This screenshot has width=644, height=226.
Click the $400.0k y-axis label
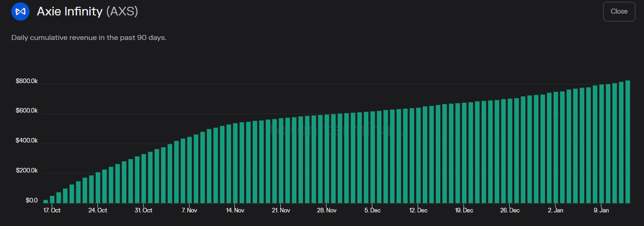(x=27, y=141)
